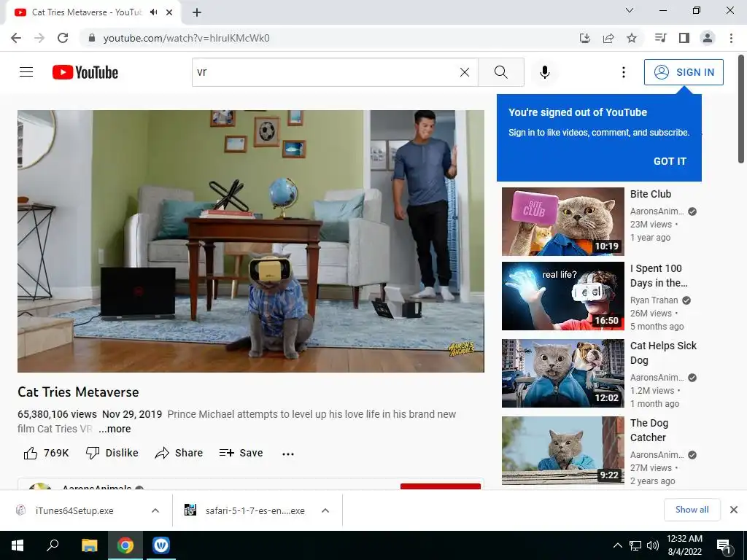
Task: Open the YouTube hamburger guide menu
Action: coord(26,72)
